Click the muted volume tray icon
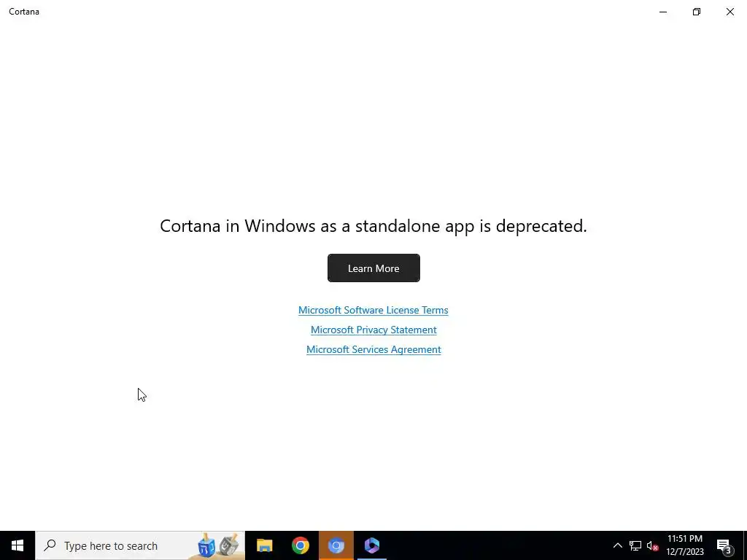This screenshot has width=747, height=560. (x=652, y=545)
